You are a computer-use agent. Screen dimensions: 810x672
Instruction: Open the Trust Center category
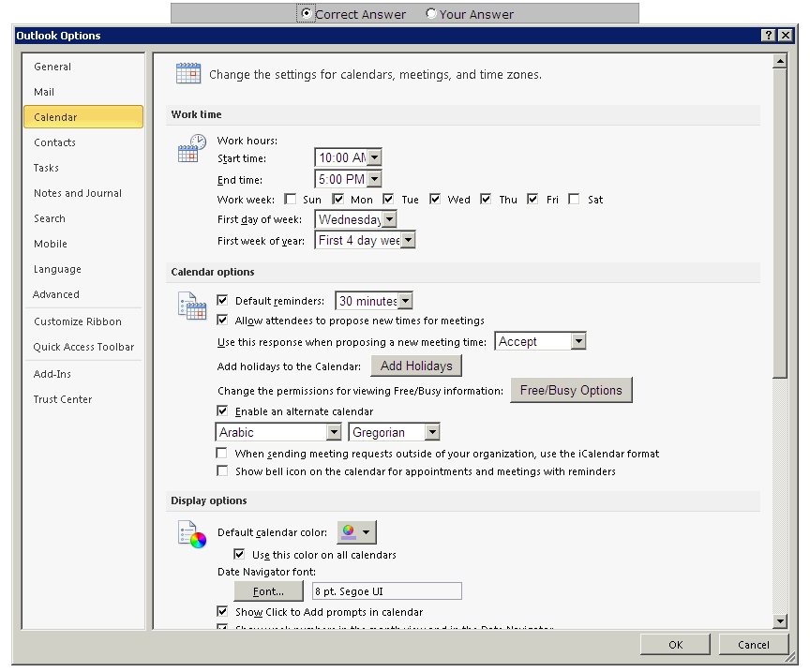click(83, 399)
